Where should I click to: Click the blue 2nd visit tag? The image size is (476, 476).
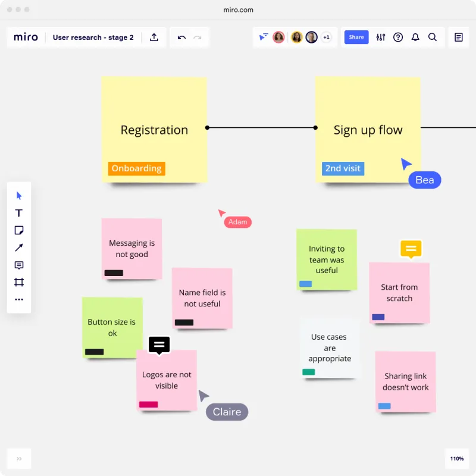[x=343, y=168]
